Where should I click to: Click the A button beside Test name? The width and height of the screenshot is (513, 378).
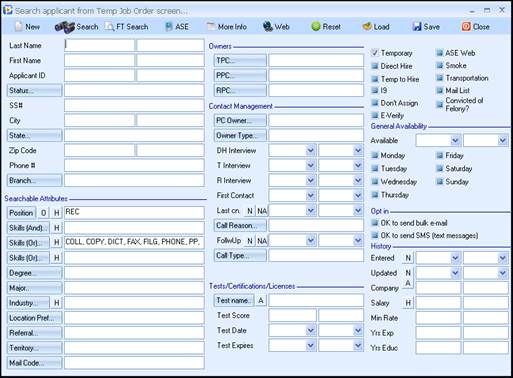tap(261, 300)
